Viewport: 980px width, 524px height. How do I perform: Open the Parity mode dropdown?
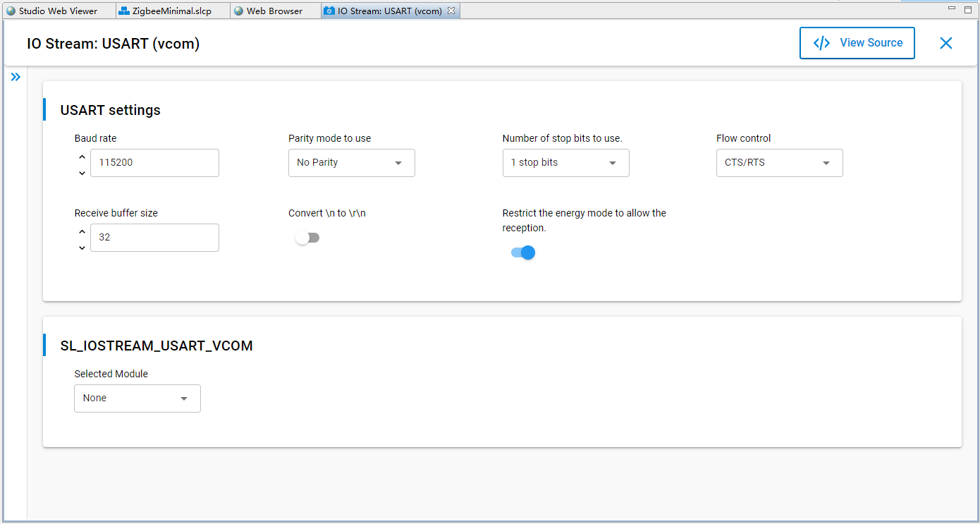(x=352, y=163)
